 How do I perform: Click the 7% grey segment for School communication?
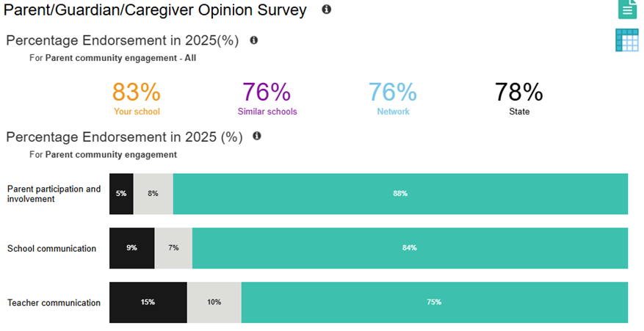[173, 248]
